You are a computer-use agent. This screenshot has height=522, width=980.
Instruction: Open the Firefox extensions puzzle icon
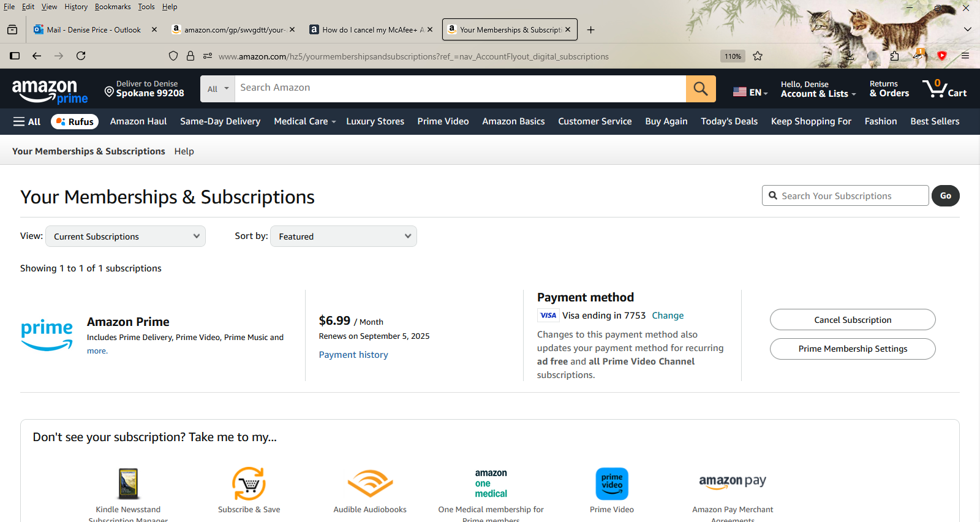895,56
